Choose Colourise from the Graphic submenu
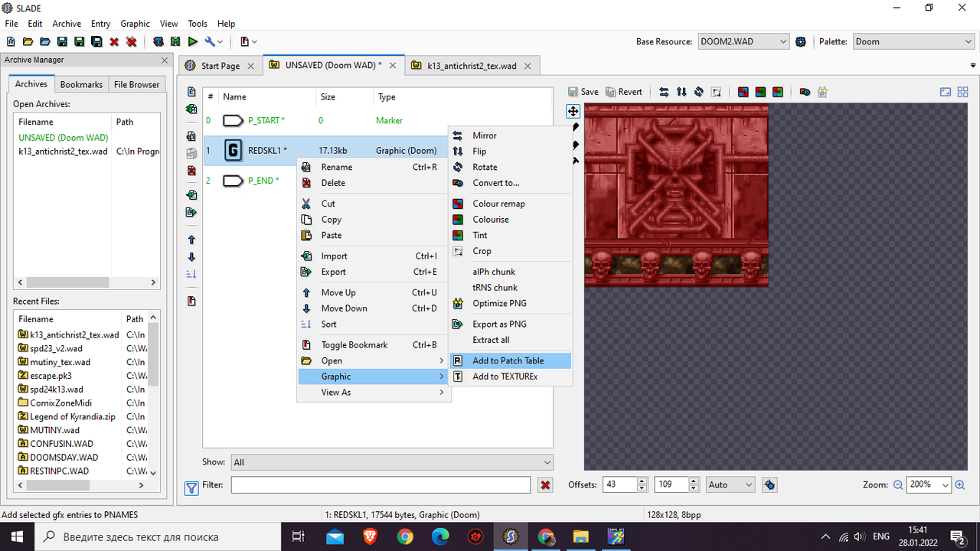980x551 pixels. pyautogui.click(x=511, y=220)
